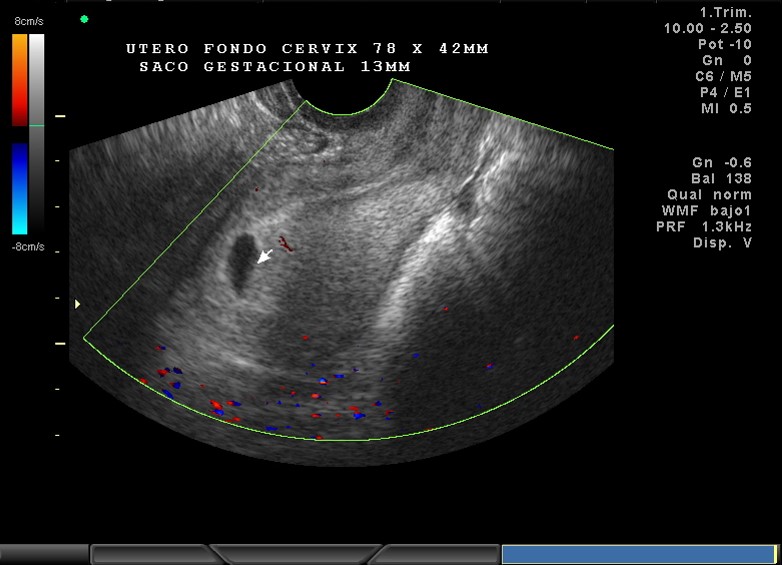Image resolution: width=782 pixels, height=565 pixels.
Task: Click the white arrow marking the sac
Action: [x=264, y=256]
